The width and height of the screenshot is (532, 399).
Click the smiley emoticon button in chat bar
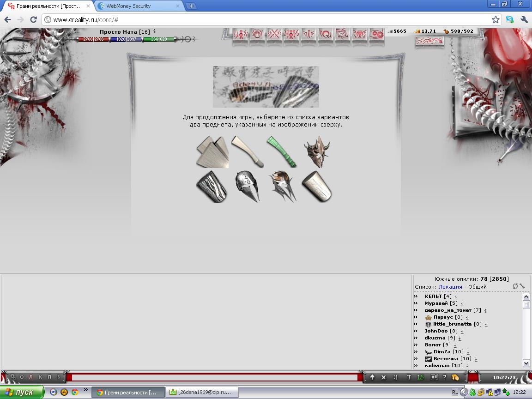pos(395,377)
